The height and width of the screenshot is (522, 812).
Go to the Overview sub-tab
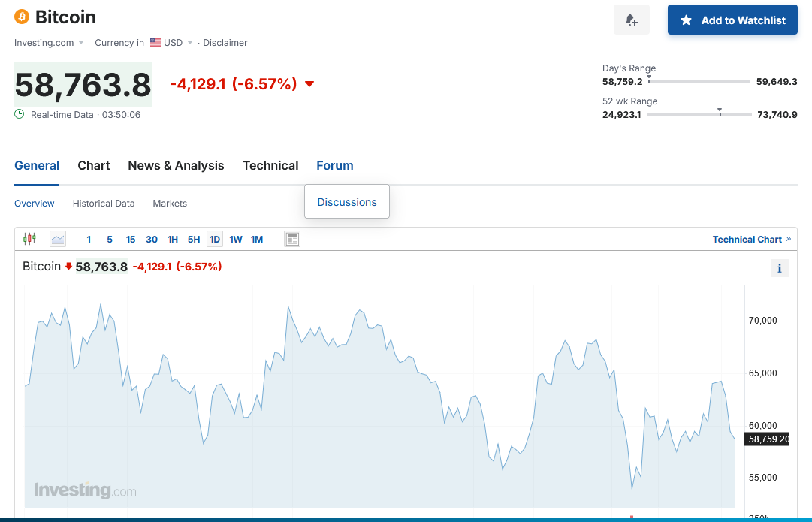point(35,204)
